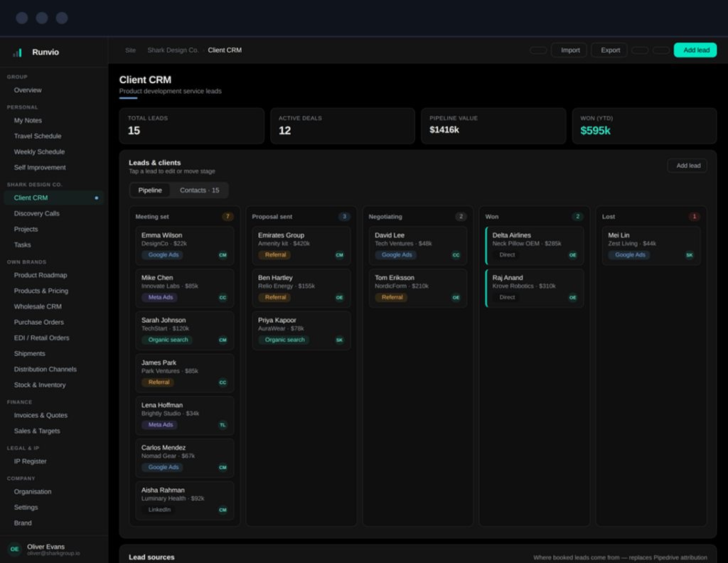
Task: Open IP Register in sidebar
Action: pos(54,461)
